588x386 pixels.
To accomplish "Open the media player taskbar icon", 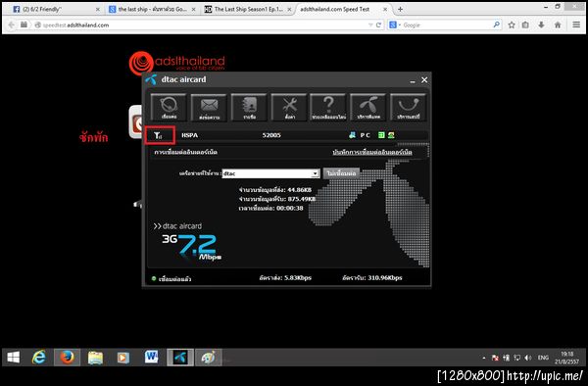I will click(123, 358).
